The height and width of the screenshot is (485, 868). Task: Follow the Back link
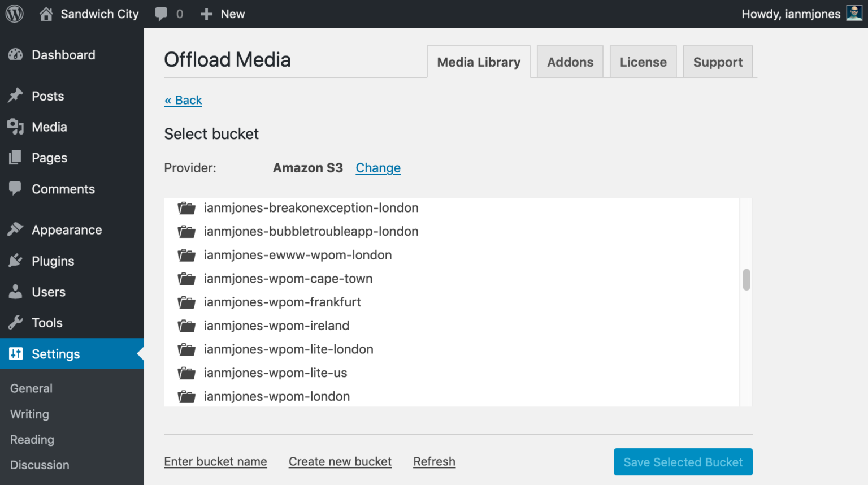pos(183,100)
